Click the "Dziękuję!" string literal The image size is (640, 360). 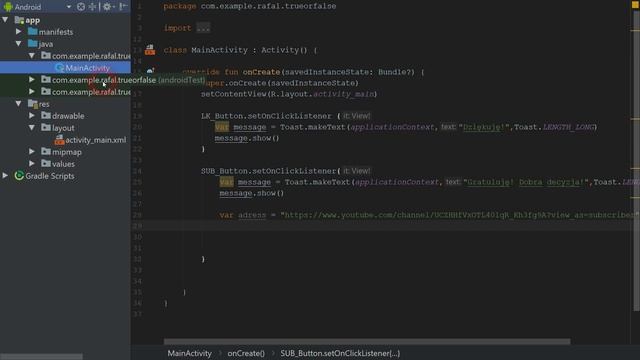coord(484,127)
